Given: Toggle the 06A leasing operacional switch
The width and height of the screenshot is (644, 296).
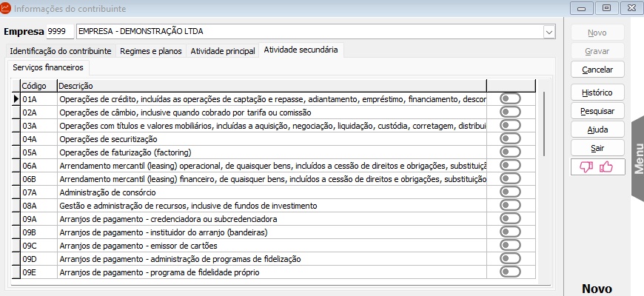Looking at the screenshot, I should click(511, 166).
